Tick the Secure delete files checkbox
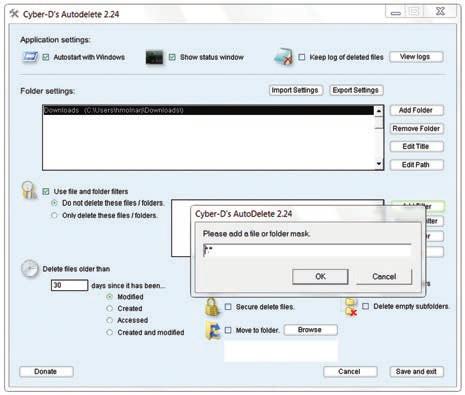The height and width of the screenshot is (395, 465). [228, 307]
